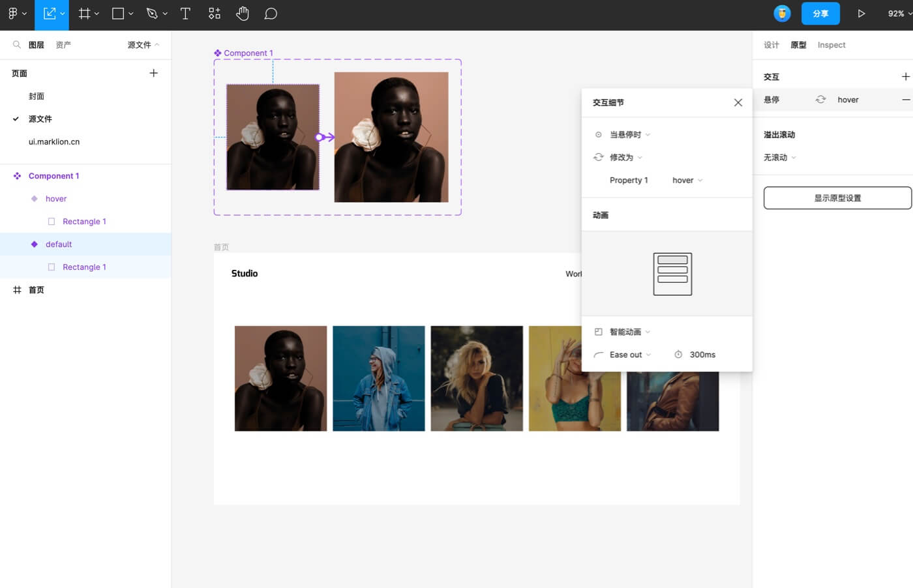Open the Ease out easing dropdown
This screenshot has height=588, width=913.
point(630,355)
